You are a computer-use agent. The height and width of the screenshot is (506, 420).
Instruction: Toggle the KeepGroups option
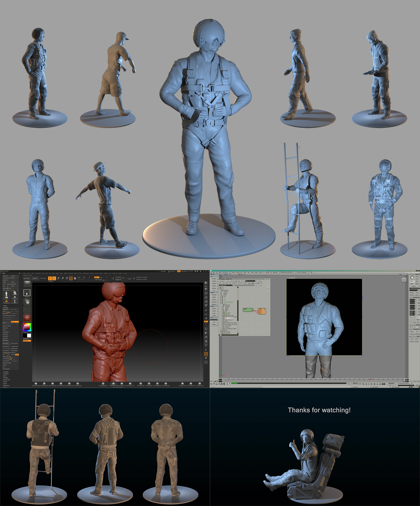click(14, 349)
